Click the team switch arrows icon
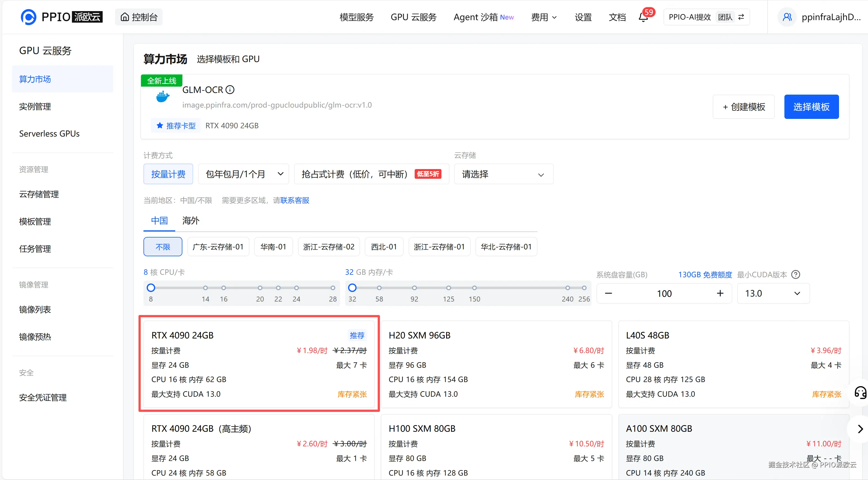 coord(741,17)
